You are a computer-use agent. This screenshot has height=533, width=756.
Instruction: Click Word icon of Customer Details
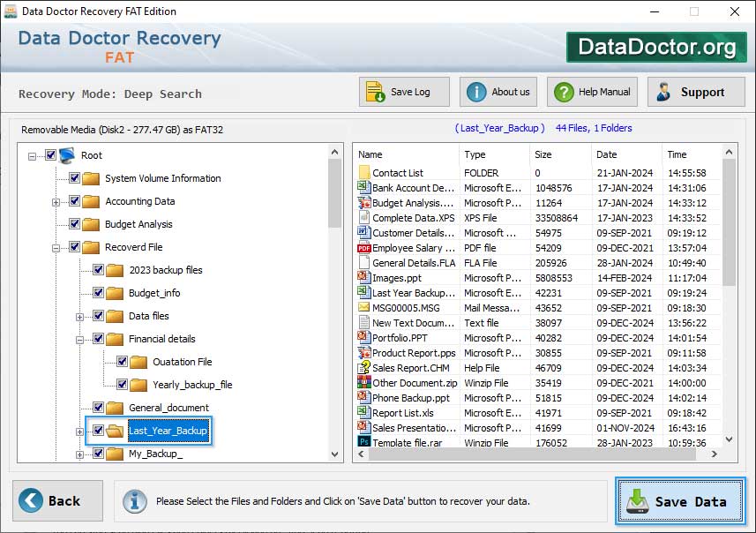364,232
